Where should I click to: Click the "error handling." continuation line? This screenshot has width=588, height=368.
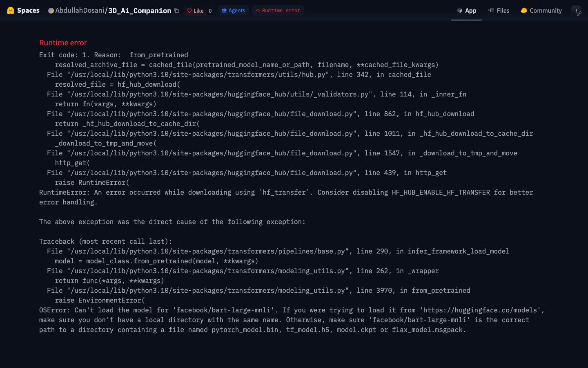point(68,202)
